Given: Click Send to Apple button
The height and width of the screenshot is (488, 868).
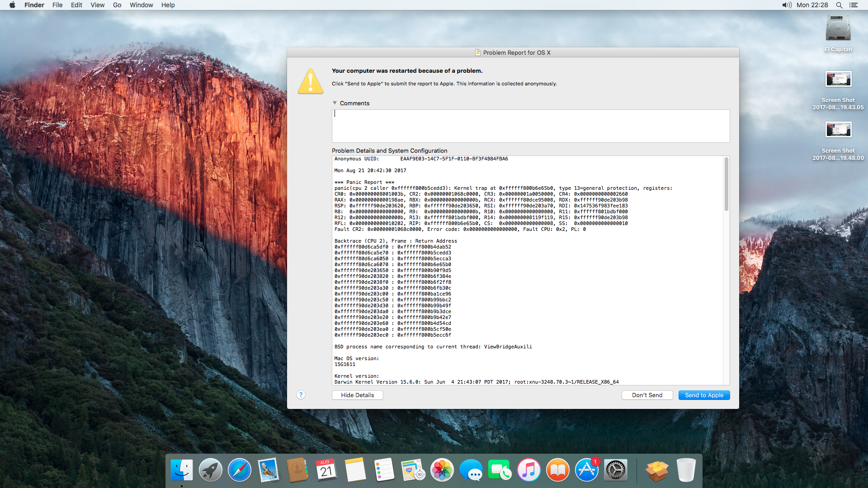Looking at the screenshot, I should [x=704, y=395].
